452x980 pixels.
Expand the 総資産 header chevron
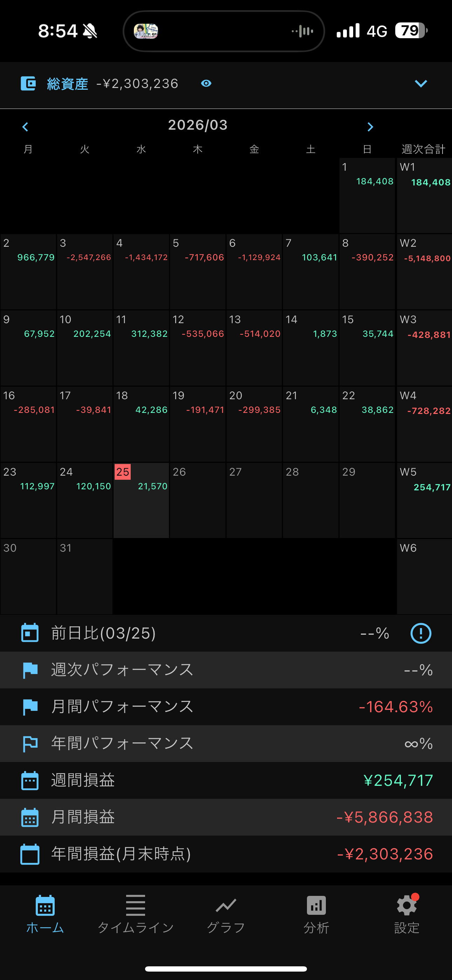(420, 83)
